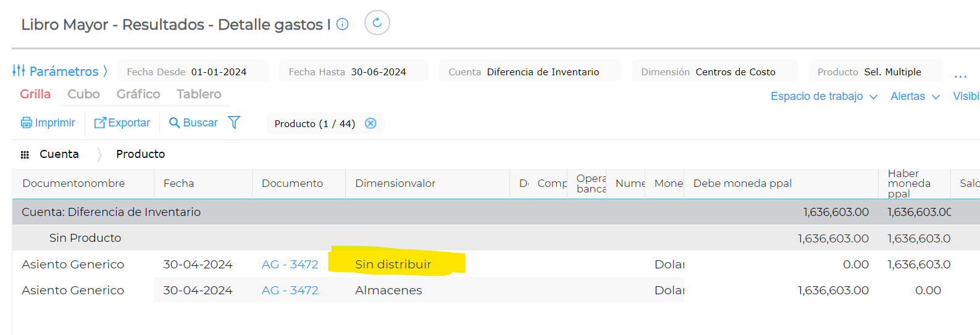Open the Alertas dropdown menu
The width and height of the screenshot is (980, 335).
point(915,96)
